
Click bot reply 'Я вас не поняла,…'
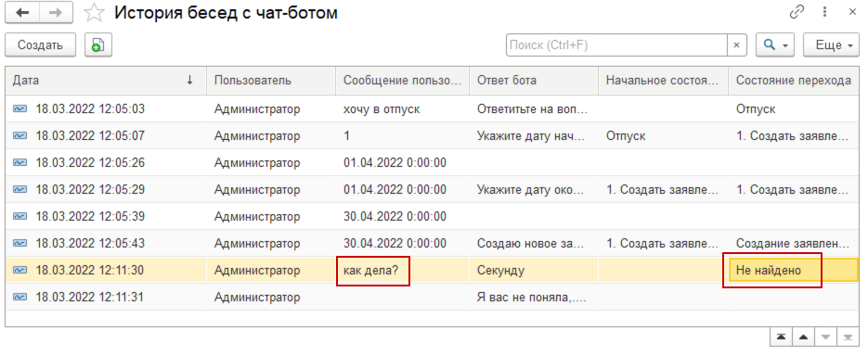pyautogui.click(x=531, y=297)
